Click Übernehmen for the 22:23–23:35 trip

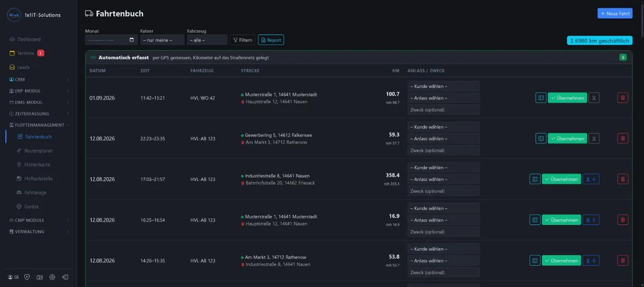tap(567, 138)
